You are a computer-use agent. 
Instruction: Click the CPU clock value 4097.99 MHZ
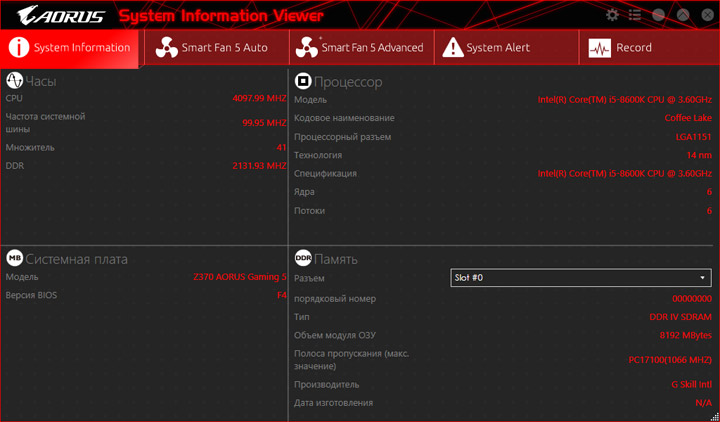(259, 98)
